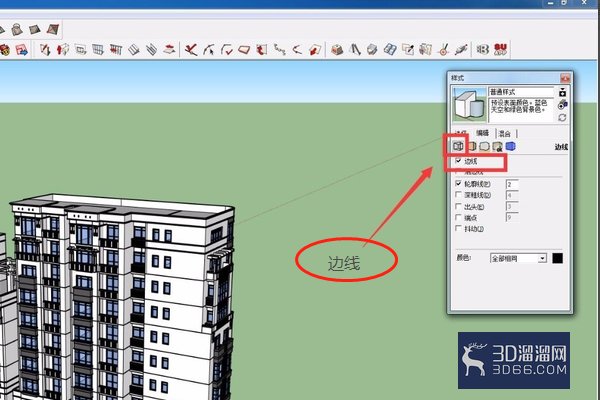The image size is (600, 400).
Task: Click the red-and-gray pyramid surface icon
Action: pos(52,29)
